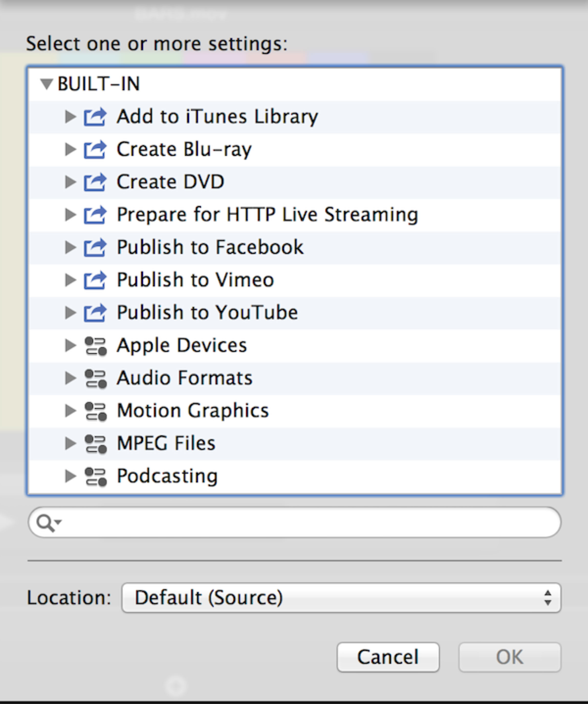
Task: Click the Cancel button
Action: click(x=388, y=657)
